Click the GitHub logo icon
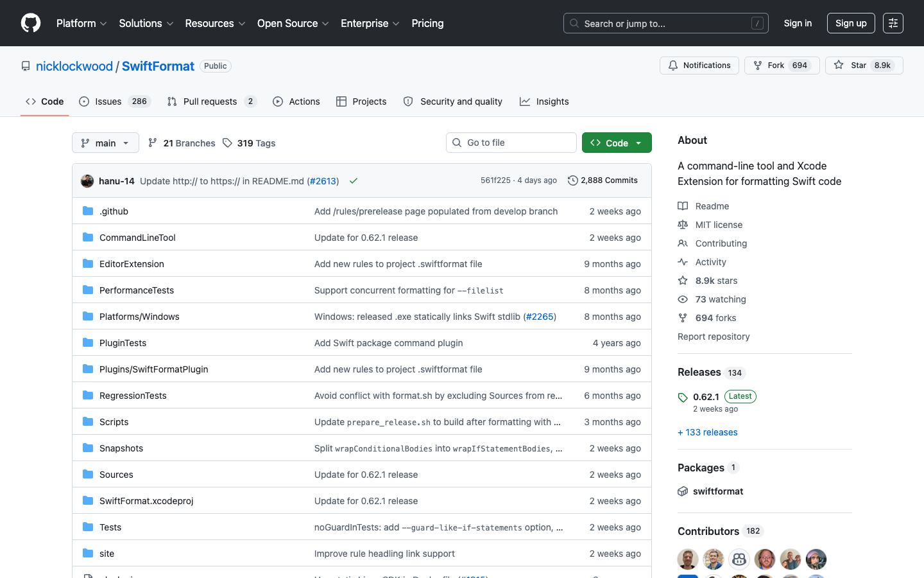 click(x=31, y=23)
